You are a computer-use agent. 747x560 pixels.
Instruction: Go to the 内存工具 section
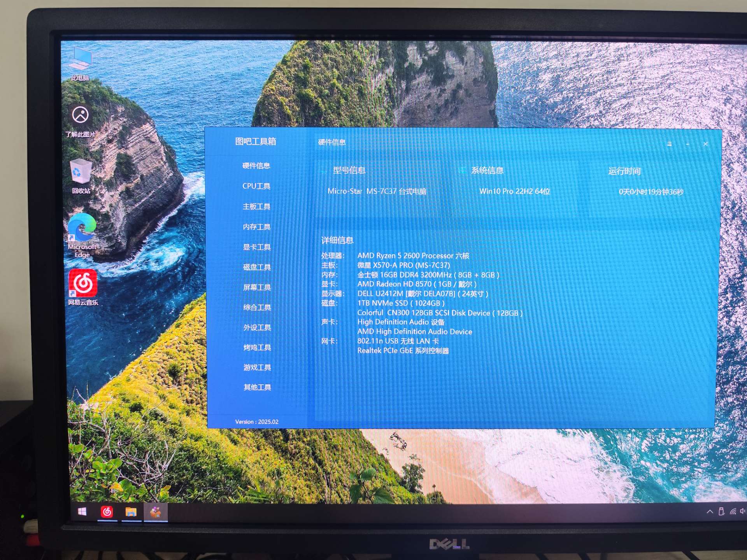point(256,227)
